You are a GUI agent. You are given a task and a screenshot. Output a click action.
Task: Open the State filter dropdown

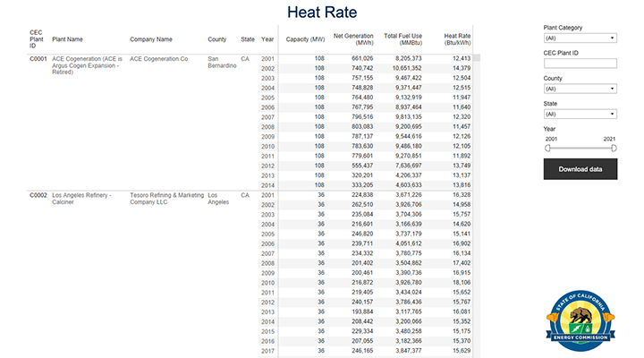click(x=580, y=114)
